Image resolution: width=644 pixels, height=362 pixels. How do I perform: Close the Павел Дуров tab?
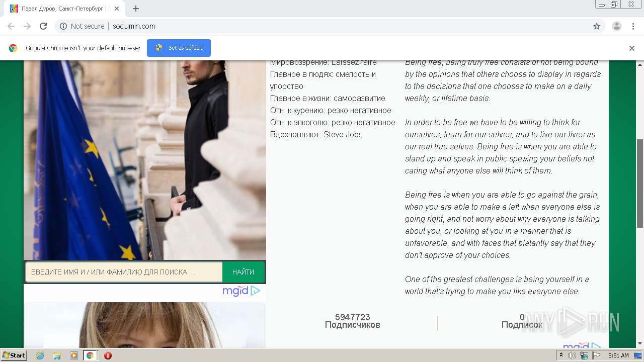point(117,9)
